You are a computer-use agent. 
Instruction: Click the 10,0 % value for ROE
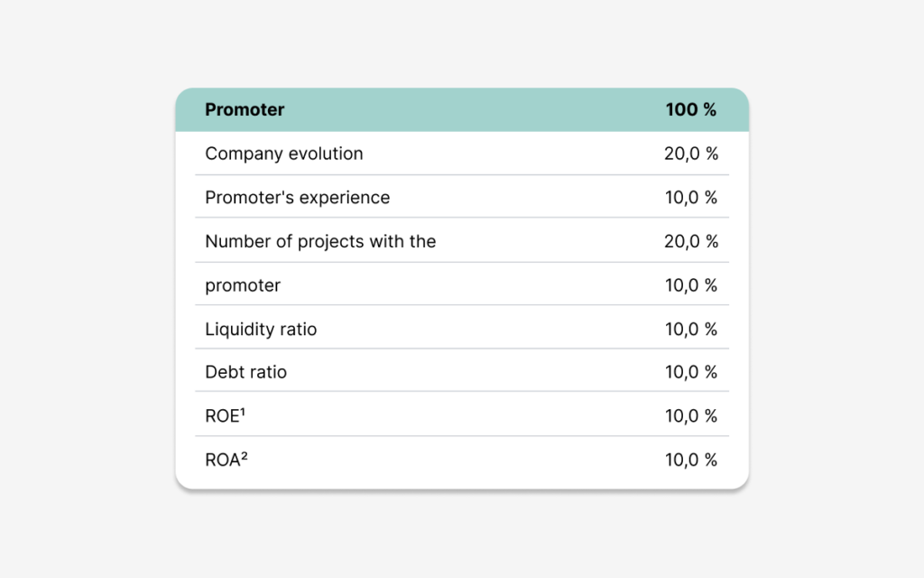point(690,415)
